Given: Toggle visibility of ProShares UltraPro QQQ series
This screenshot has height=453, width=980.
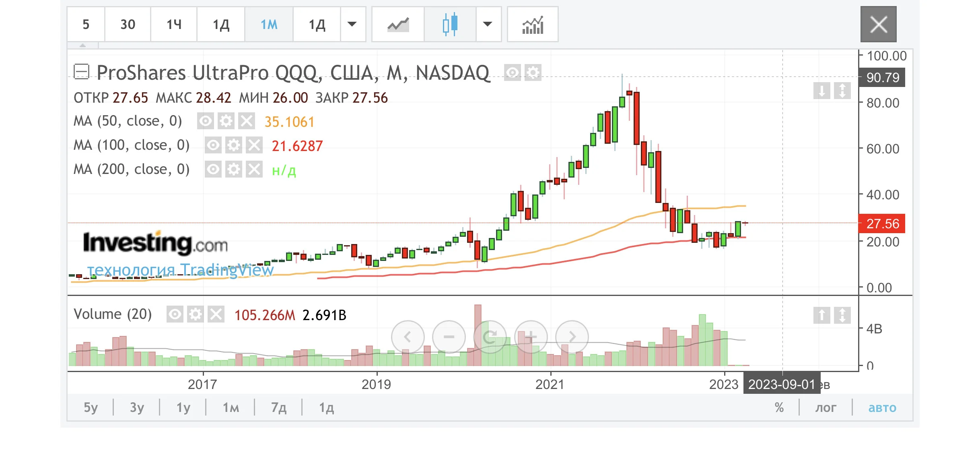Looking at the screenshot, I should click(513, 73).
